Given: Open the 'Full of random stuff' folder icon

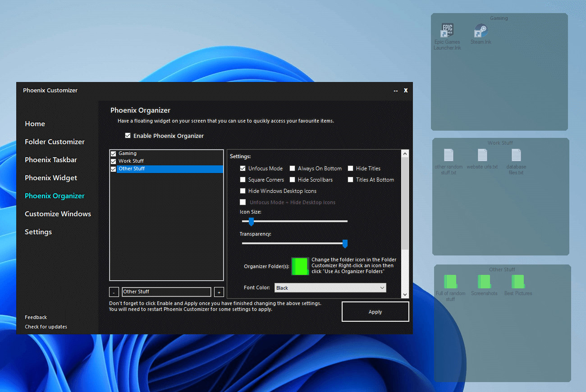Looking at the screenshot, I should click(450, 282).
